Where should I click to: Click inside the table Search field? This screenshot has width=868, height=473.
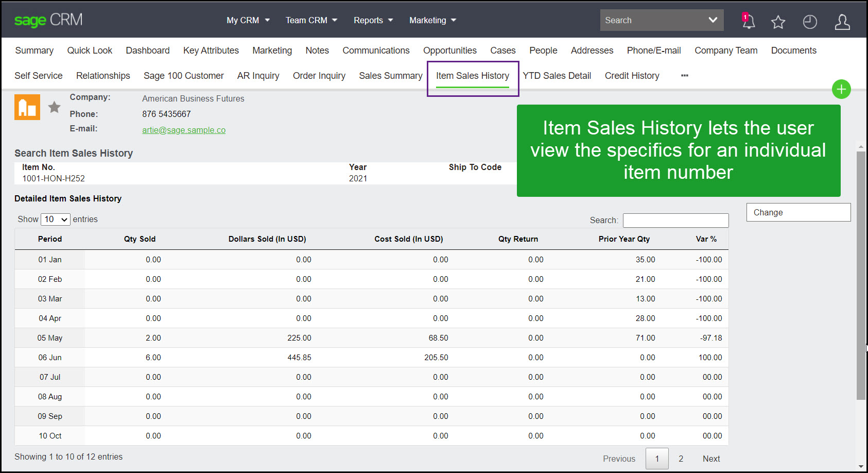click(675, 220)
